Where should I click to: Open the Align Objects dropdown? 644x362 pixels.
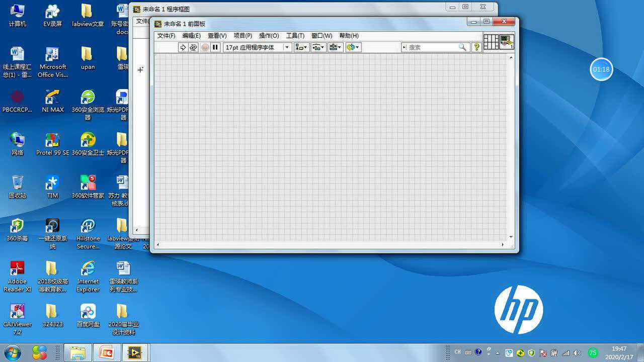pyautogui.click(x=301, y=47)
